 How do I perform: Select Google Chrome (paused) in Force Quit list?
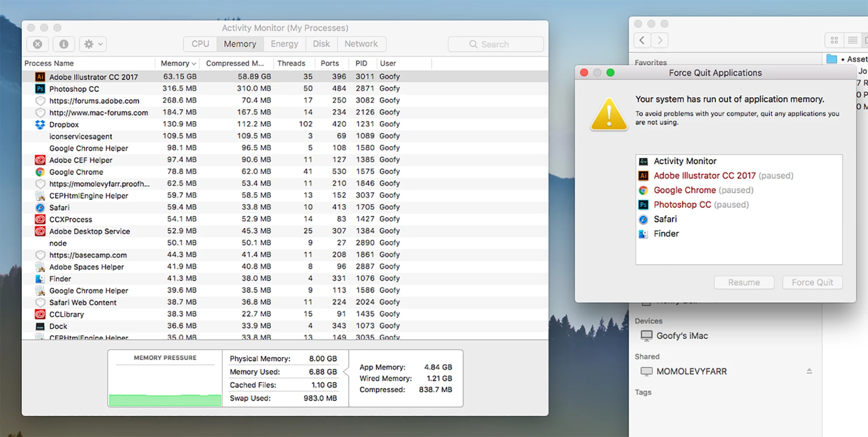pos(739,190)
